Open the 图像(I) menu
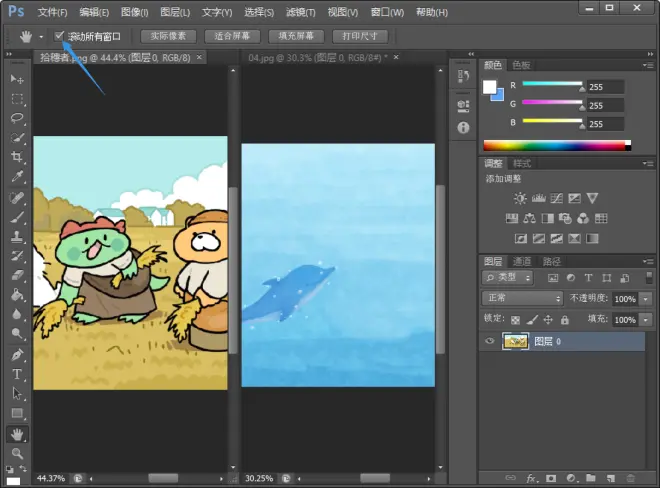The height and width of the screenshot is (488, 660). [134, 12]
